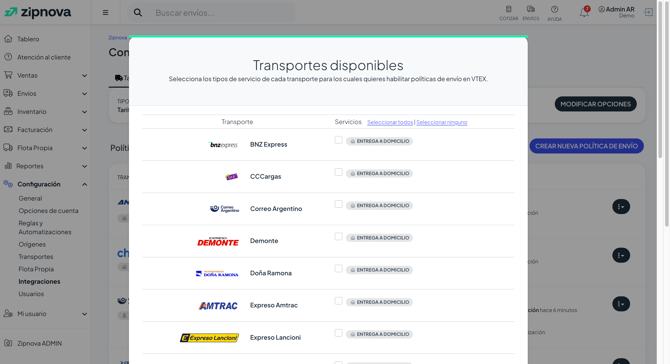Expand the Ventas sidebar menu
670x364 pixels.
click(45, 75)
